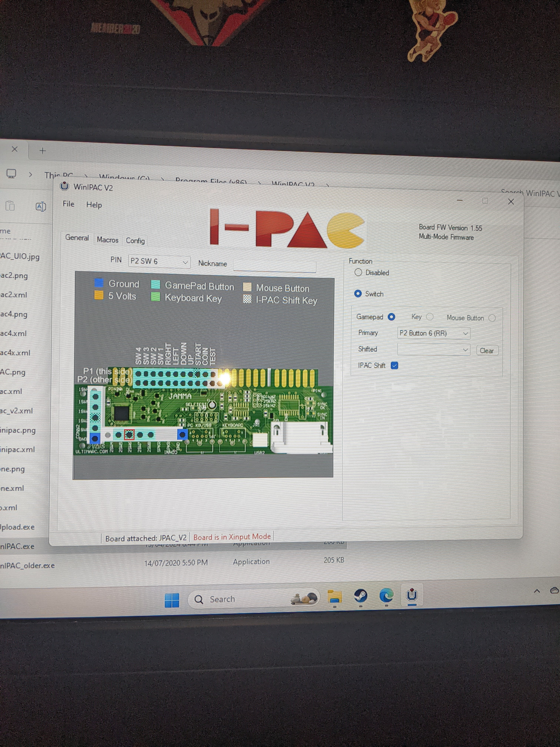The image size is (560, 747).
Task: Switch to the Config tab
Action: click(x=135, y=240)
